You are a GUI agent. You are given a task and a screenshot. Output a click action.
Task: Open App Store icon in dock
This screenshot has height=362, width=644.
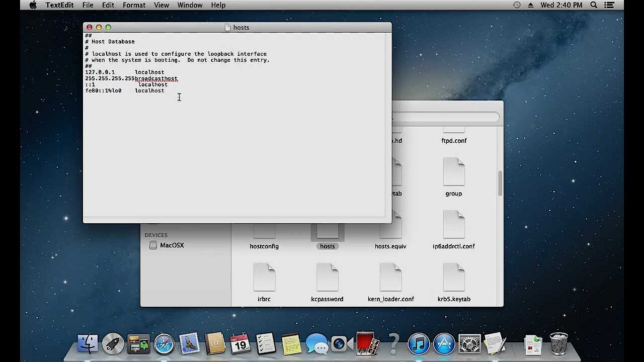click(444, 344)
